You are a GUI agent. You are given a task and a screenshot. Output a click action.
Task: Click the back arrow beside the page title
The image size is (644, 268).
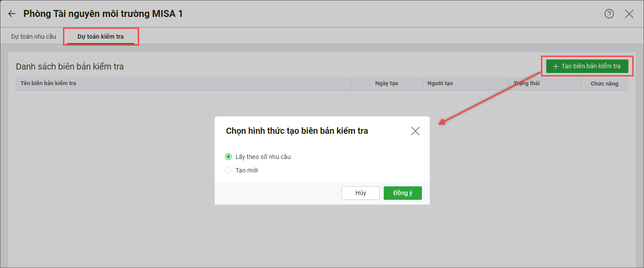point(12,14)
